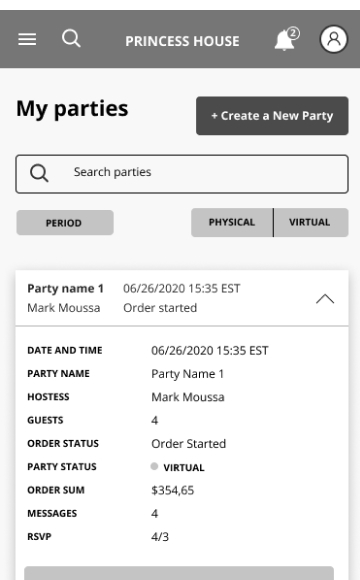Click the messages count 4 value
Screen dimensions: 360x580
click(x=155, y=513)
